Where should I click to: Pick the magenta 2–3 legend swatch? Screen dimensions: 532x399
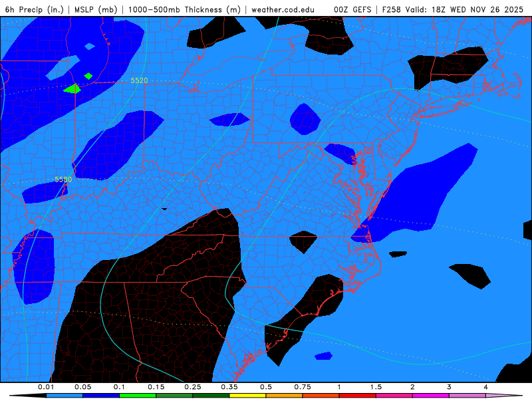pyautogui.click(x=431, y=396)
